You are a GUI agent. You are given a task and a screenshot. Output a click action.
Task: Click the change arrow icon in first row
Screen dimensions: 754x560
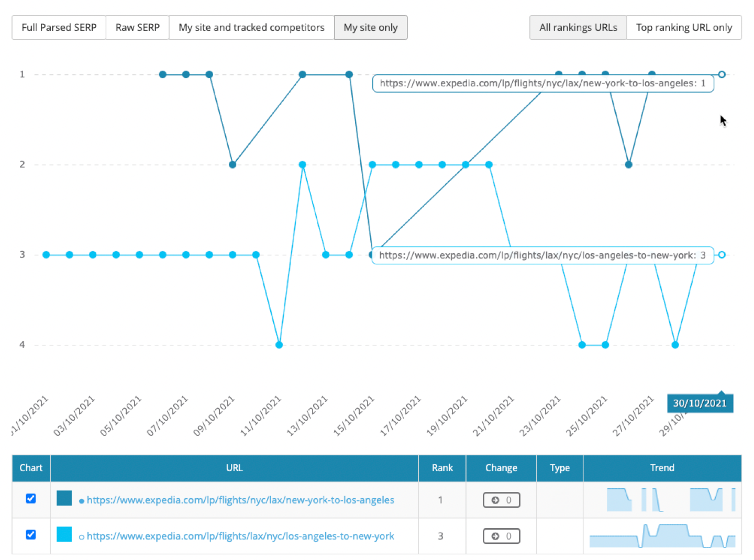coord(495,500)
